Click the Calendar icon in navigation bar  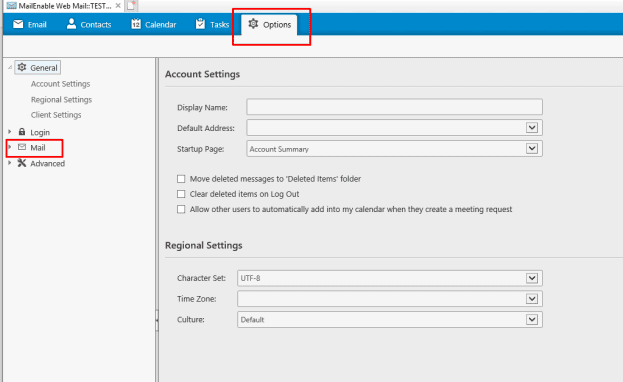tap(136, 24)
